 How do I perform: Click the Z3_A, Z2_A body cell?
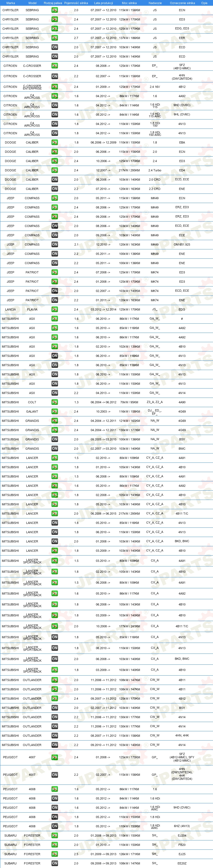tap(155, 402)
